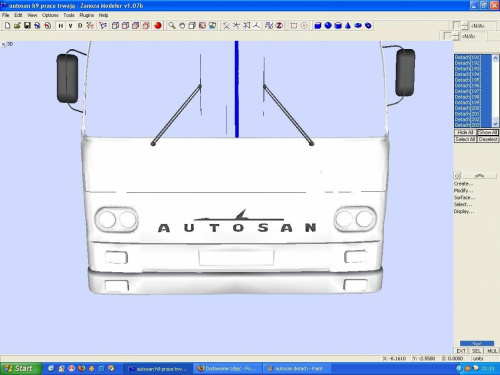The width and height of the screenshot is (500, 375).
Task: Toggle the SEL mode button
Action: click(476, 351)
